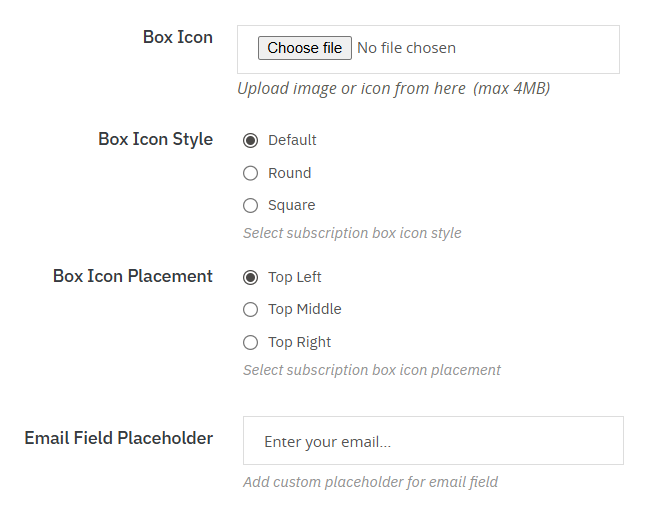This screenshot has width=656, height=513.
Task: Click the 'Box Icon Placement' field label
Action: (x=133, y=276)
